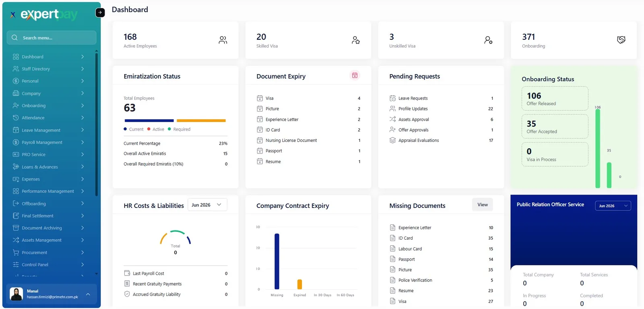Open the Document Expiry calendar icon
This screenshot has height=309, width=644.
355,75
